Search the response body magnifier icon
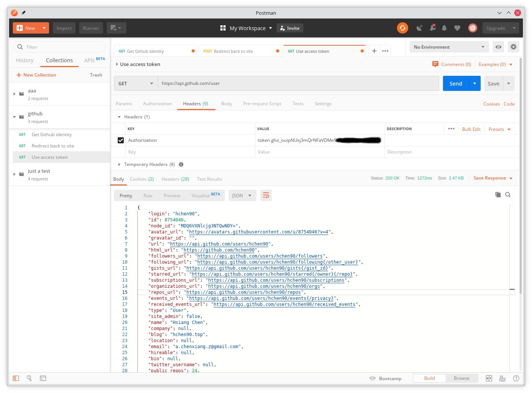Viewport: 532px width, 393px height. pyautogui.click(x=508, y=195)
